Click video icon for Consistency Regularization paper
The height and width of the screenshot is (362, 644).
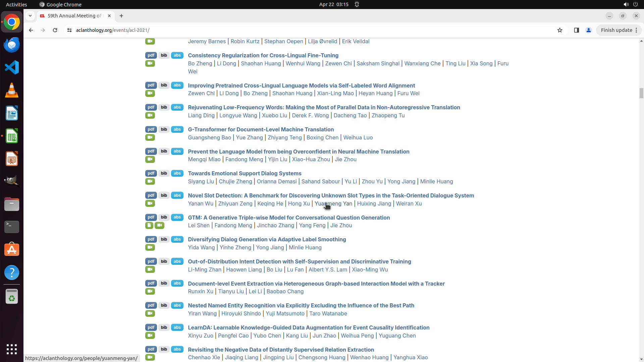pos(150,63)
